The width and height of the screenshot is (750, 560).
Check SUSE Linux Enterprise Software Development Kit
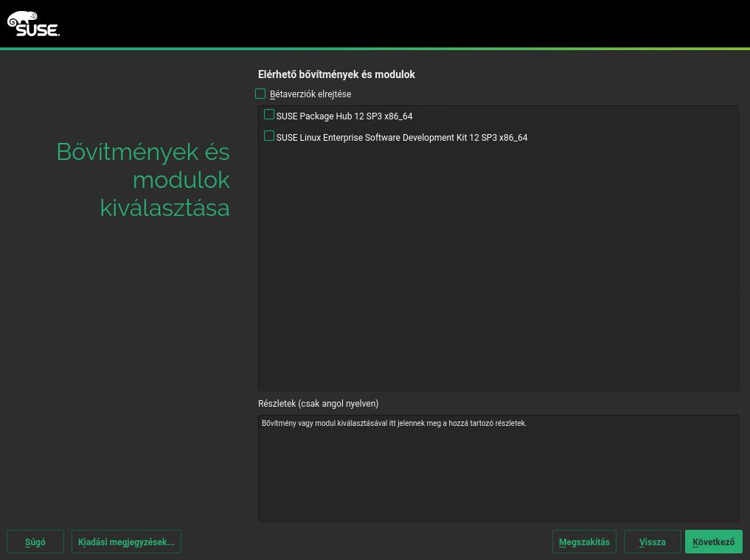pyautogui.click(x=269, y=136)
